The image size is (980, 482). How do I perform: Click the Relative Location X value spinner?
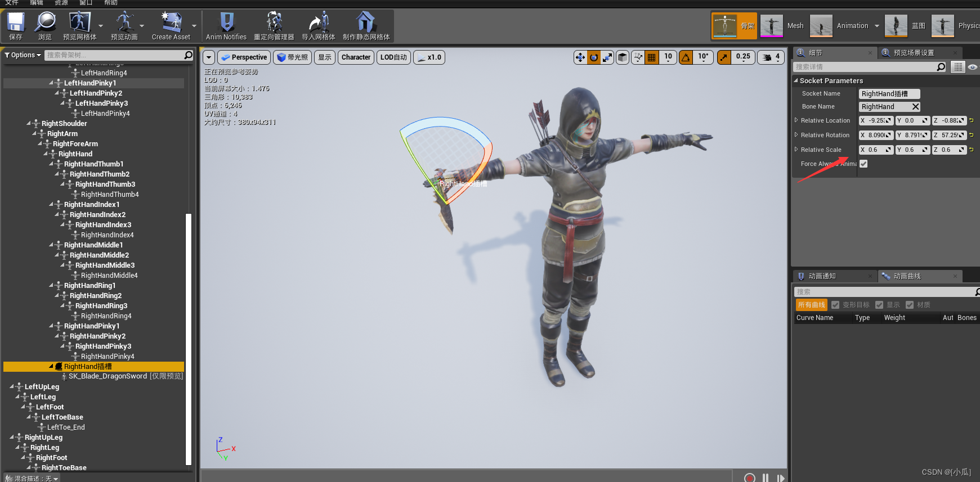[876, 120]
